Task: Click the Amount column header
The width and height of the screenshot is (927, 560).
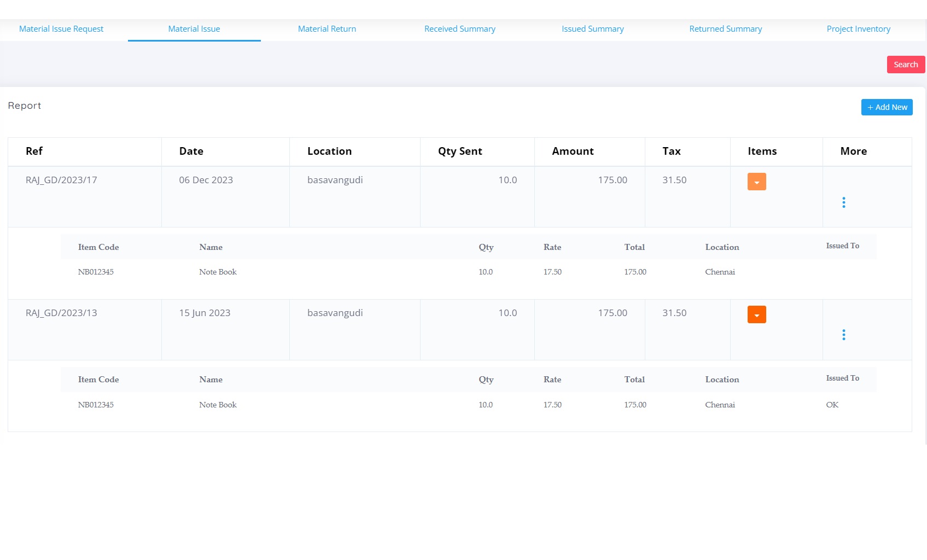Action: 573,151
